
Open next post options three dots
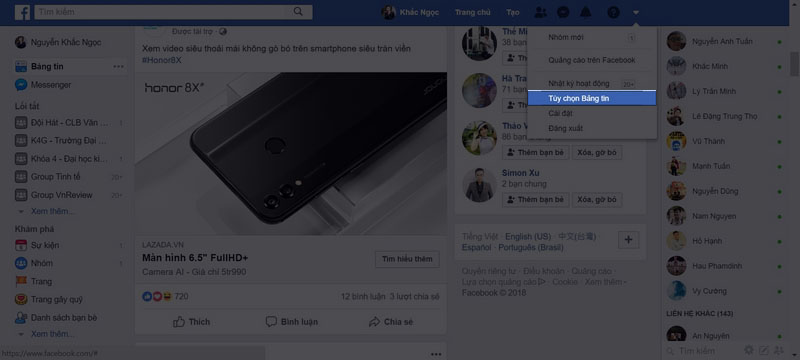click(436, 354)
